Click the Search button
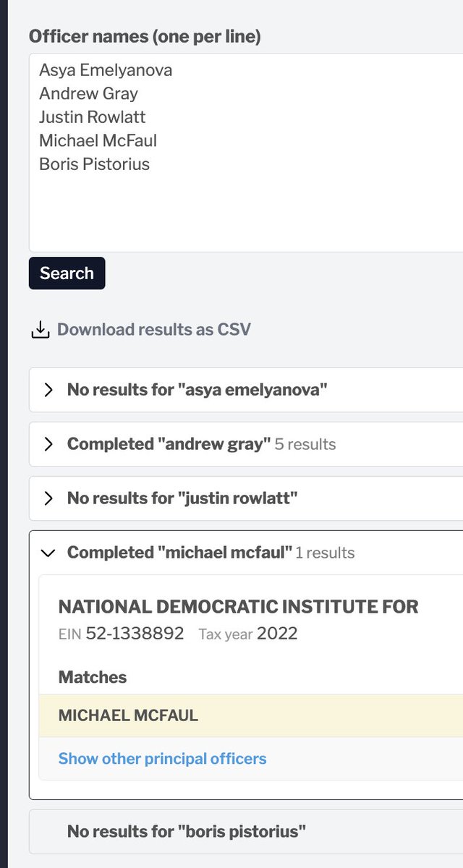This screenshot has height=868, width=463. click(x=67, y=273)
